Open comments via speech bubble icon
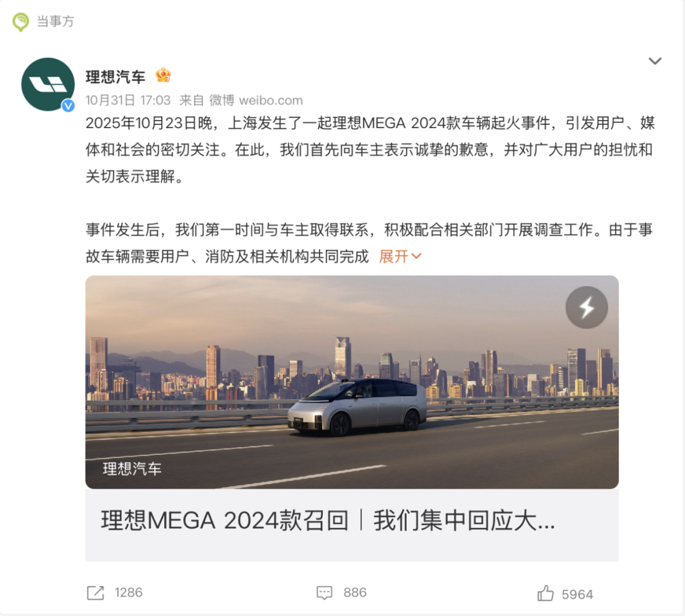Image resolution: width=685 pixels, height=616 pixels. [x=324, y=593]
